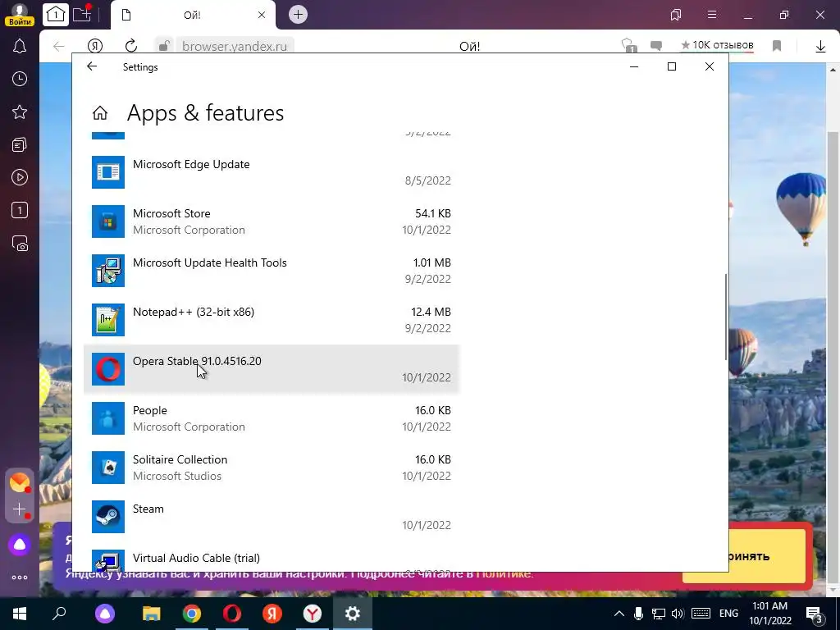Select the Notepad++ (32-bit x86) entry

pyautogui.click(x=271, y=320)
